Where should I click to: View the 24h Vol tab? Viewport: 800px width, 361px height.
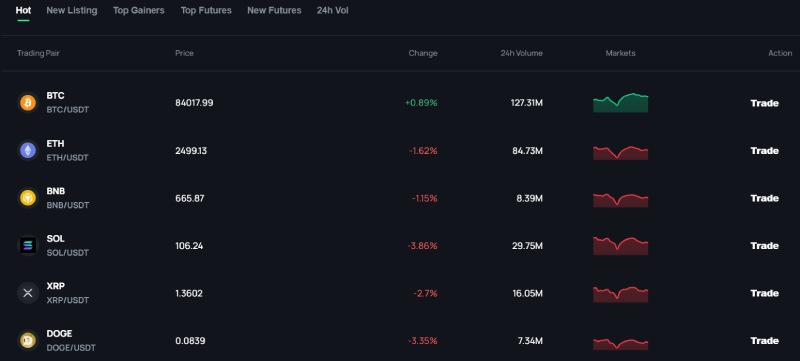[333, 10]
